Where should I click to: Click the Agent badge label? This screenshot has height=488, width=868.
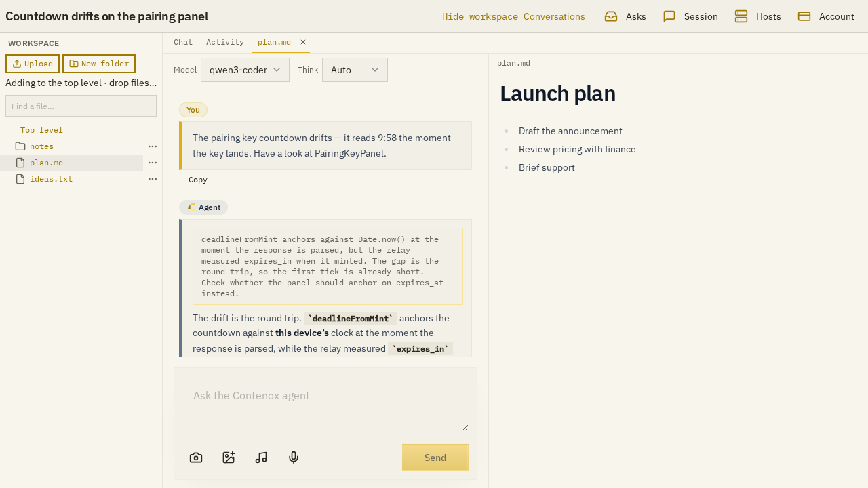pos(203,207)
